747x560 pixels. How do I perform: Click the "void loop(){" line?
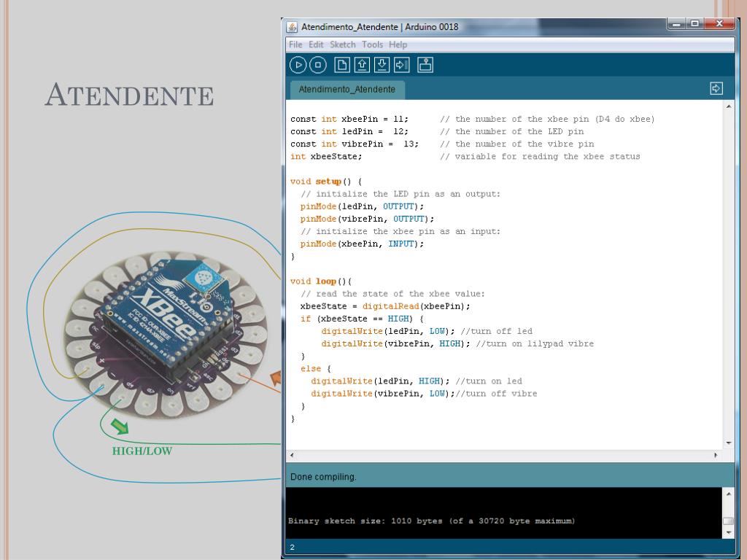pos(321,281)
